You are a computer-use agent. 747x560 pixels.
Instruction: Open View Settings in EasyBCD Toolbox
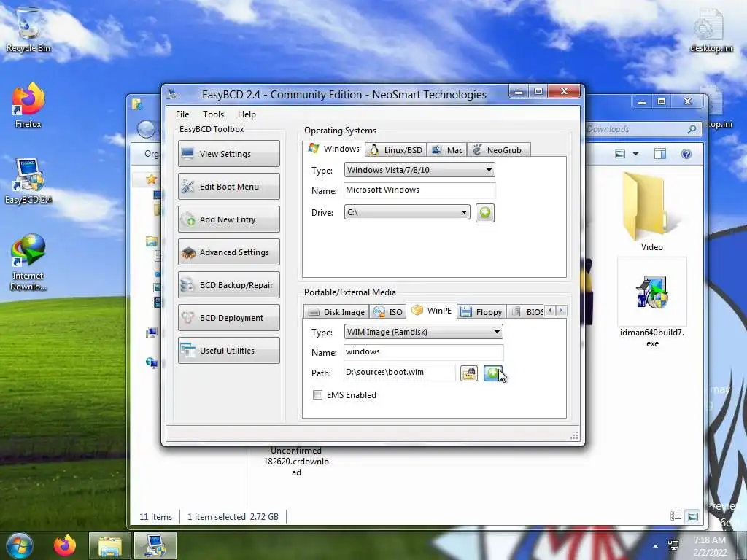pyautogui.click(x=228, y=153)
